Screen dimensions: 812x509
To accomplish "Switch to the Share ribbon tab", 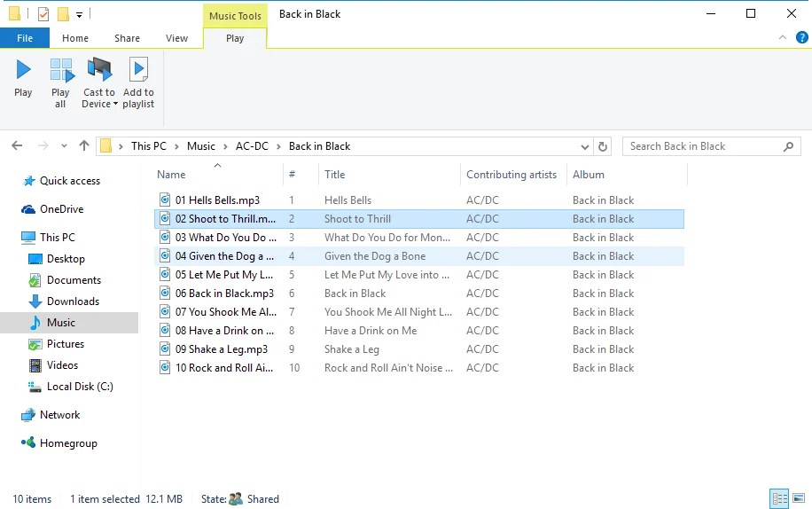I will (x=127, y=38).
